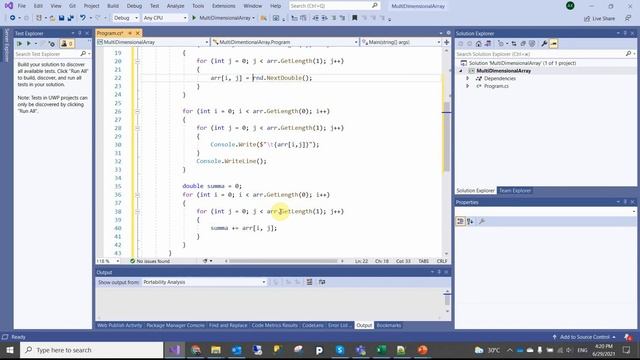
Task: Click the Search Solution Explorer field
Action: tap(545, 54)
